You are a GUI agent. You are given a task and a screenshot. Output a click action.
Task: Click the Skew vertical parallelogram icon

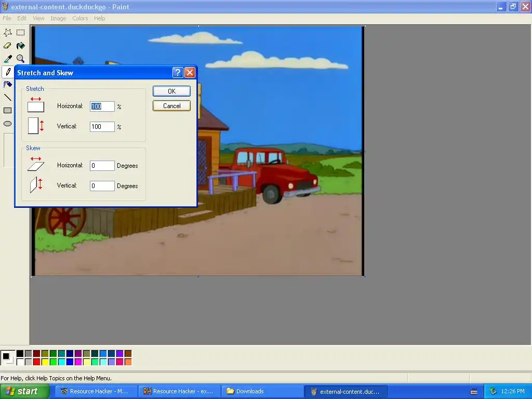tap(36, 185)
